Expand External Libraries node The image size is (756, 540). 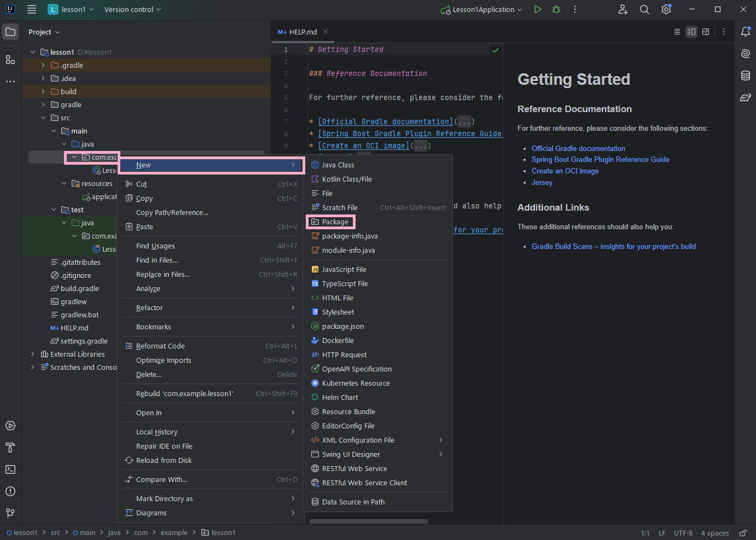pos(33,354)
